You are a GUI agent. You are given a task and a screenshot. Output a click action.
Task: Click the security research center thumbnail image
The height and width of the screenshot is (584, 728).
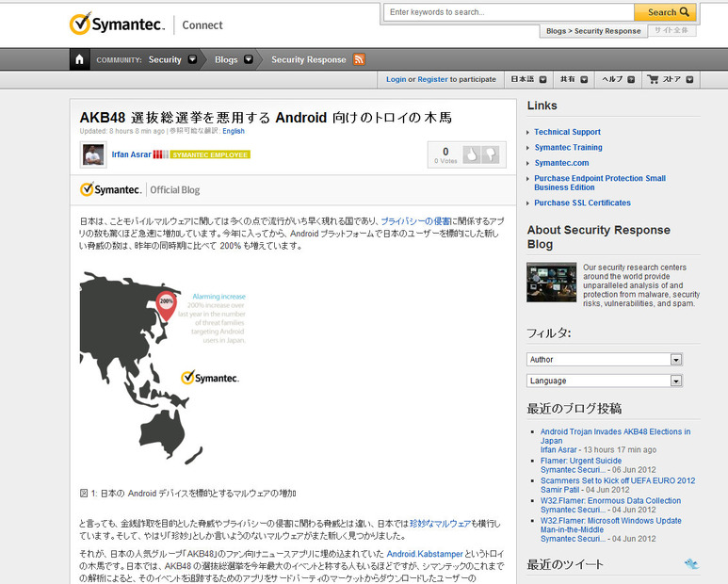[x=551, y=283]
